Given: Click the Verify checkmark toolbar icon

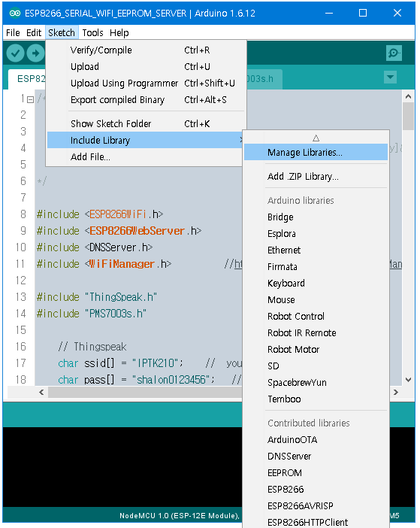Looking at the screenshot, I should (15, 53).
